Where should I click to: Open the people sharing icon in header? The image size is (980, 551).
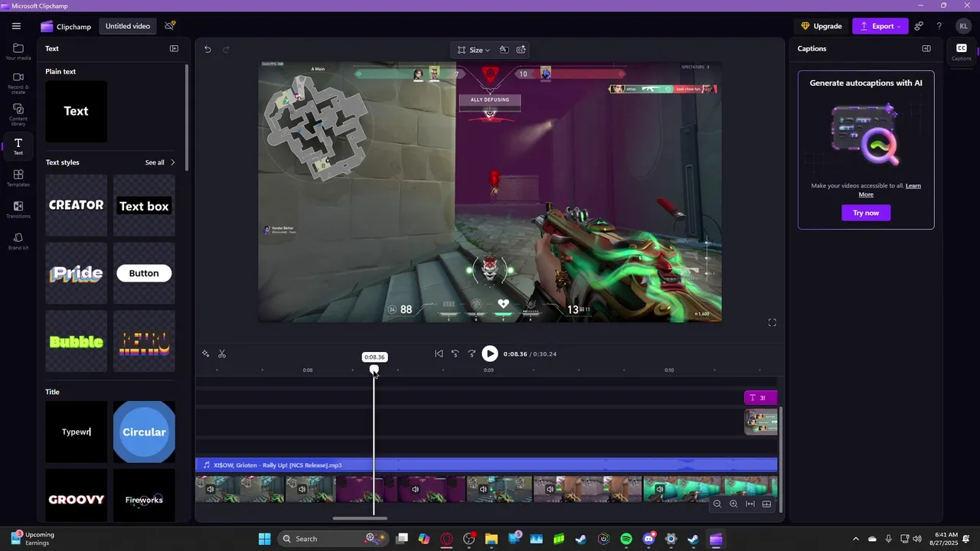[920, 26]
